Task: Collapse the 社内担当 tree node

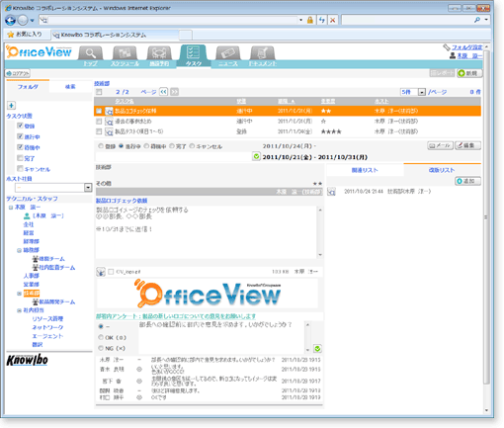Action: [19, 310]
